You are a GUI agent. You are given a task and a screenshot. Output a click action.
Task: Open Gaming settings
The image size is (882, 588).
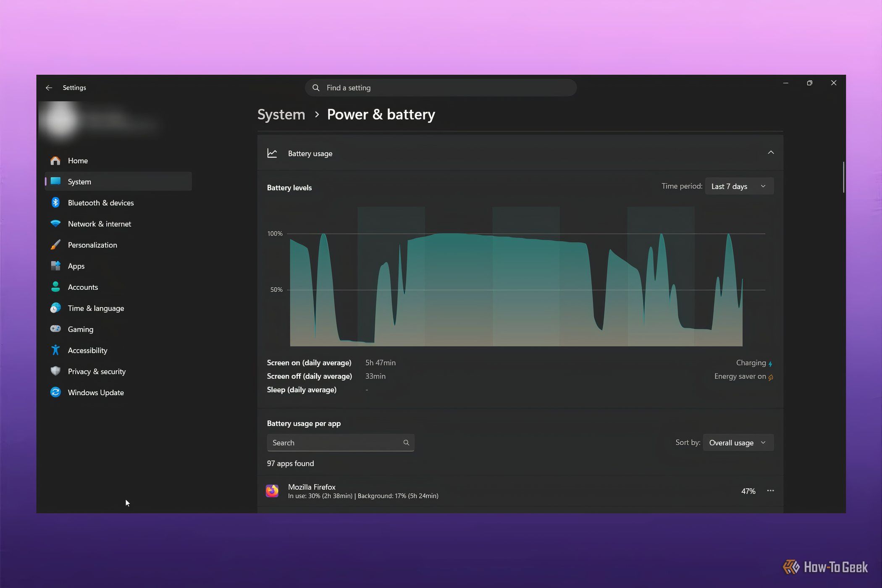point(118,329)
